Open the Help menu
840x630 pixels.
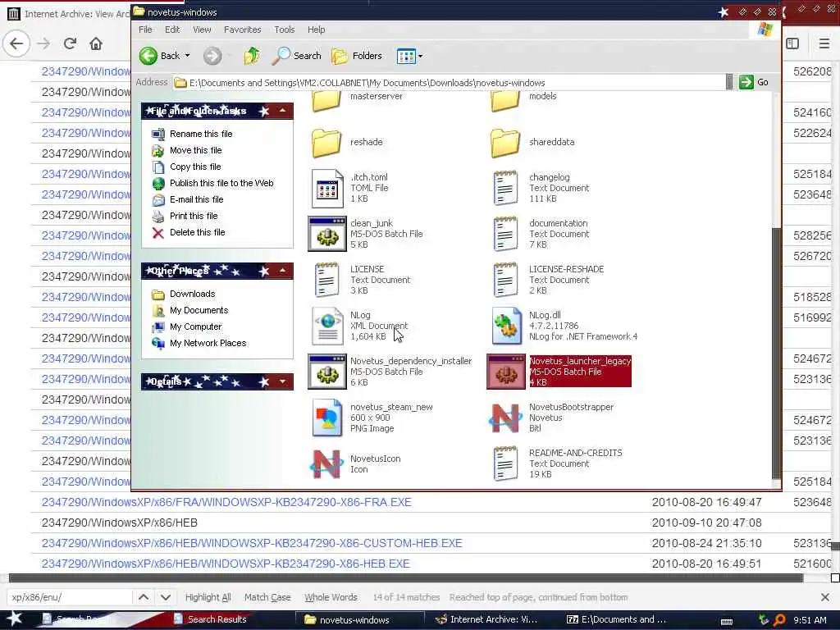[x=316, y=30]
